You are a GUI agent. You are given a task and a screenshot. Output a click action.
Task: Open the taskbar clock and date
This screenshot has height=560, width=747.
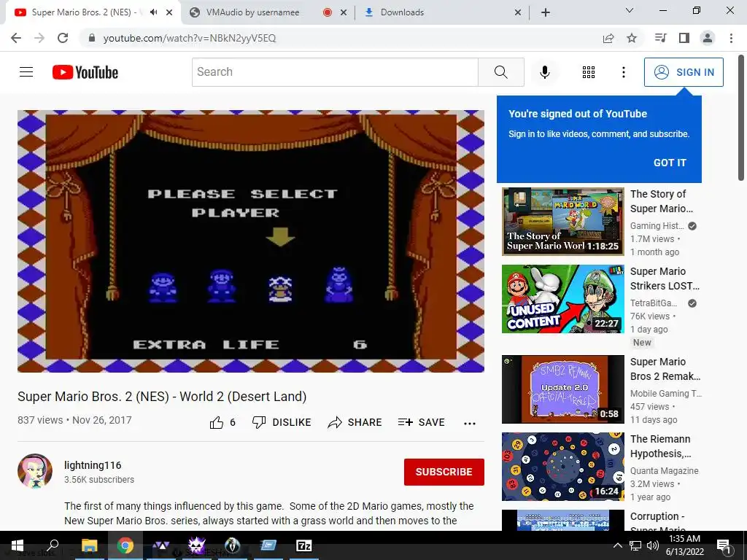pyautogui.click(x=686, y=545)
